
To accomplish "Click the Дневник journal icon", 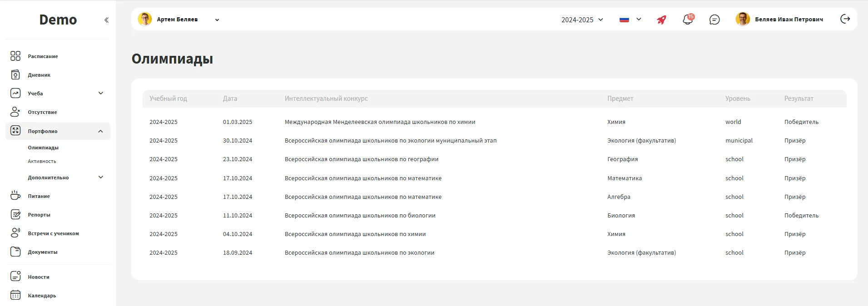I will 15,74.
